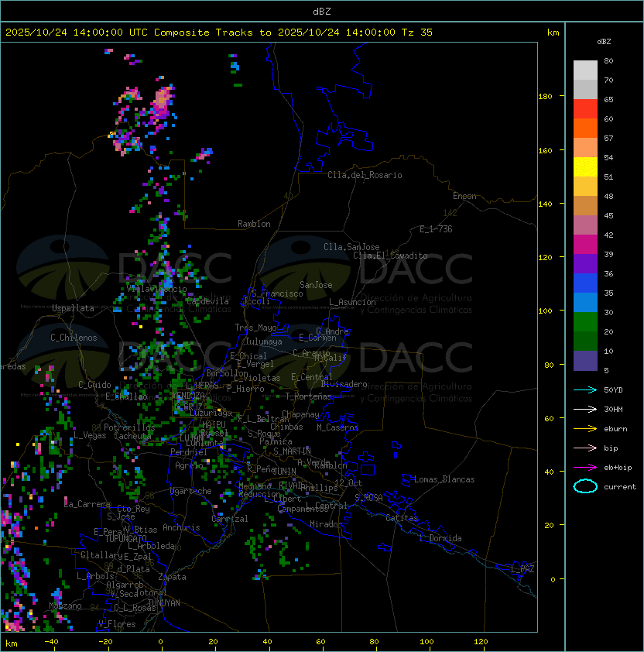Click the E_1-736 label on map
Viewport: 644px width, 652px height.
pos(436,229)
